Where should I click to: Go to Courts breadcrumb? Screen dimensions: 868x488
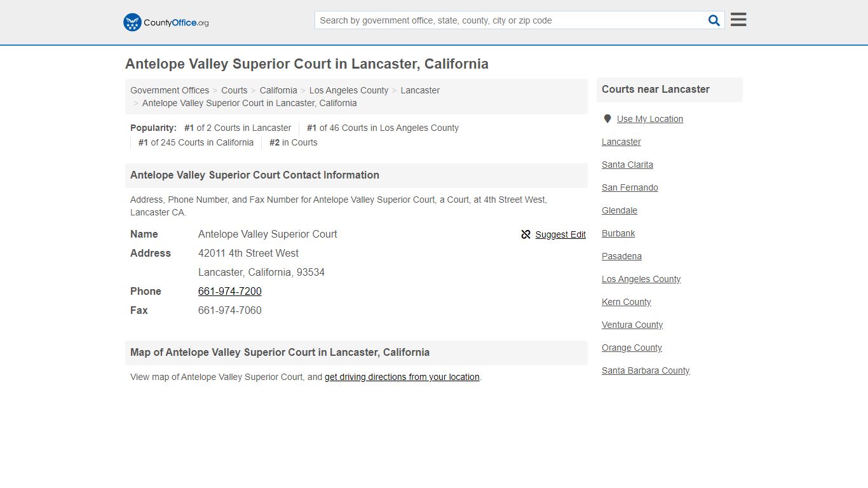(x=234, y=90)
